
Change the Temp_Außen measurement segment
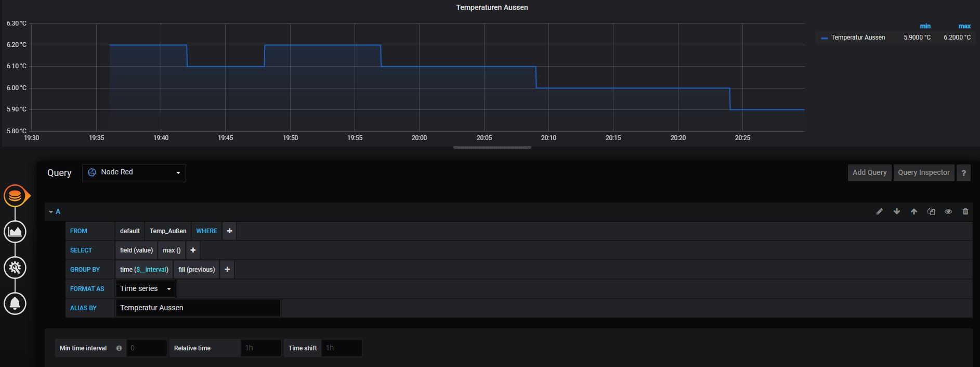pos(168,231)
